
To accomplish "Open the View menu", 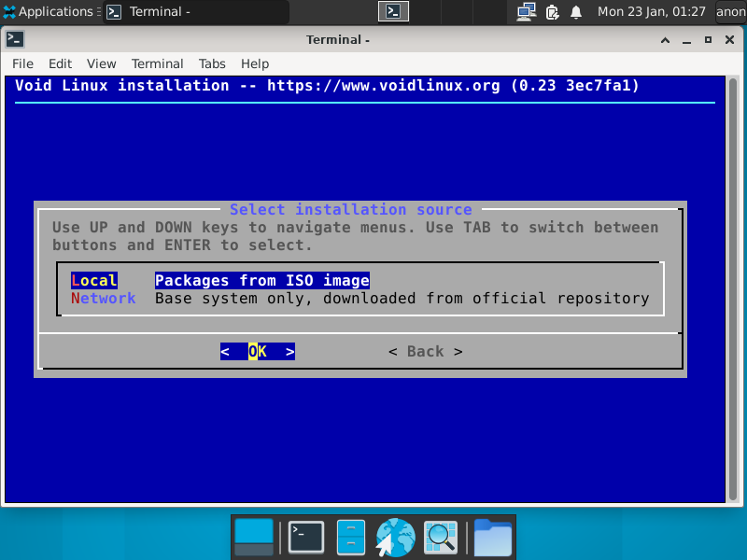I will 102,63.
